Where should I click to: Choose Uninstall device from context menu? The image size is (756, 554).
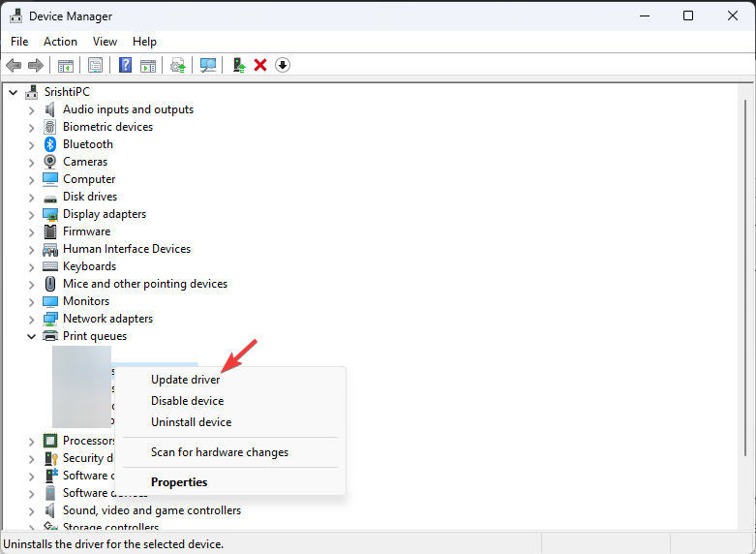pyautogui.click(x=230, y=422)
